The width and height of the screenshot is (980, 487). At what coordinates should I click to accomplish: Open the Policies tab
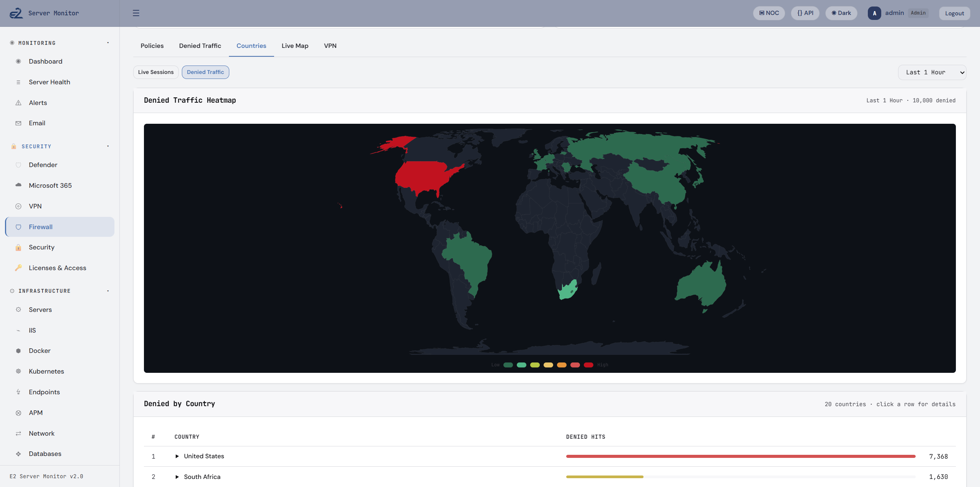tap(152, 46)
